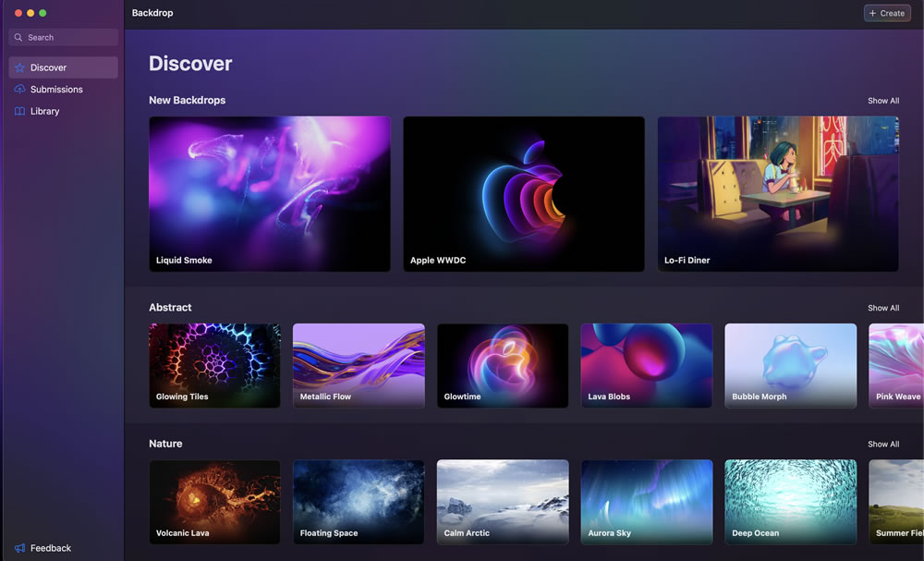924x561 pixels.
Task: Click the Discover star icon in sidebar
Action: point(19,67)
